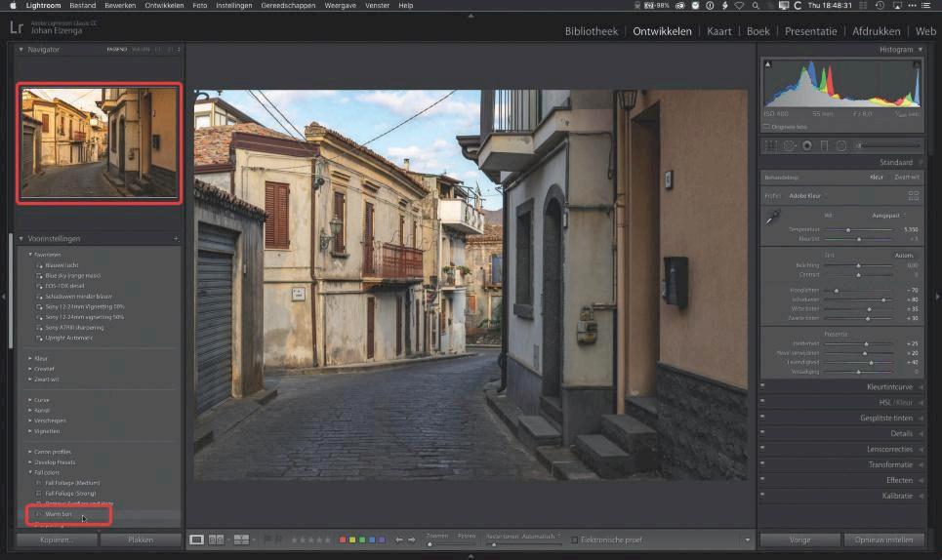Screen dimensions: 942x560
Task: Choose Kleur treatment option
Action: pyautogui.click(x=876, y=177)
